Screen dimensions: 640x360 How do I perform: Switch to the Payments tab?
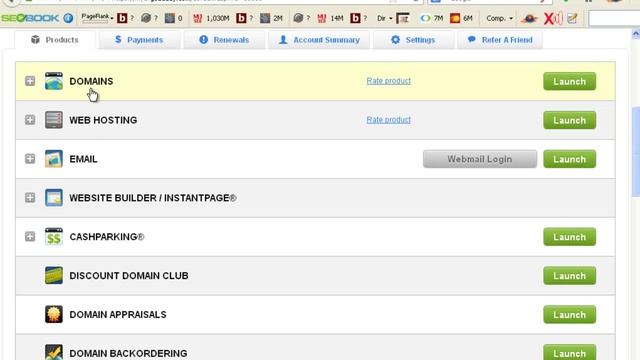139,40
